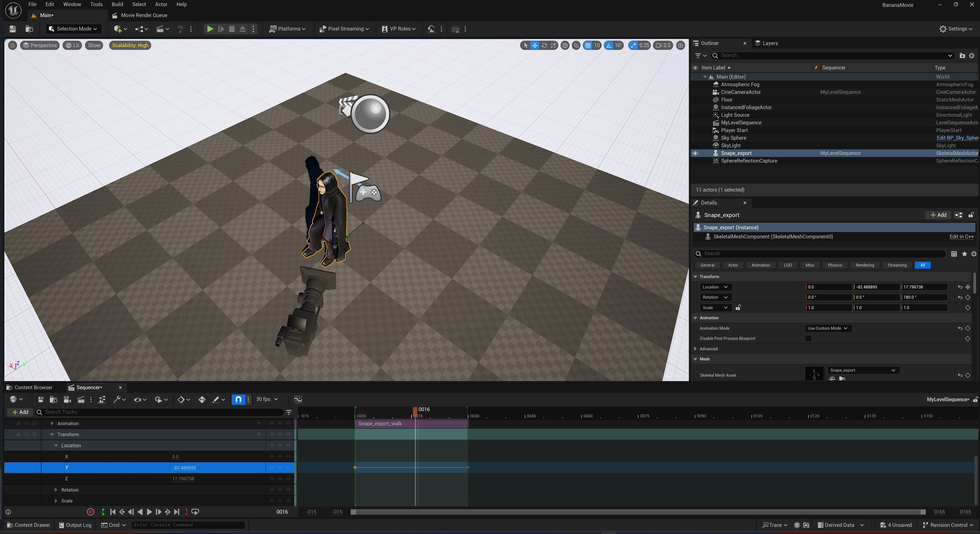This screenshot has height=534, width=980.
Task: Click the Add component button in Details
Action: point(938,215)
